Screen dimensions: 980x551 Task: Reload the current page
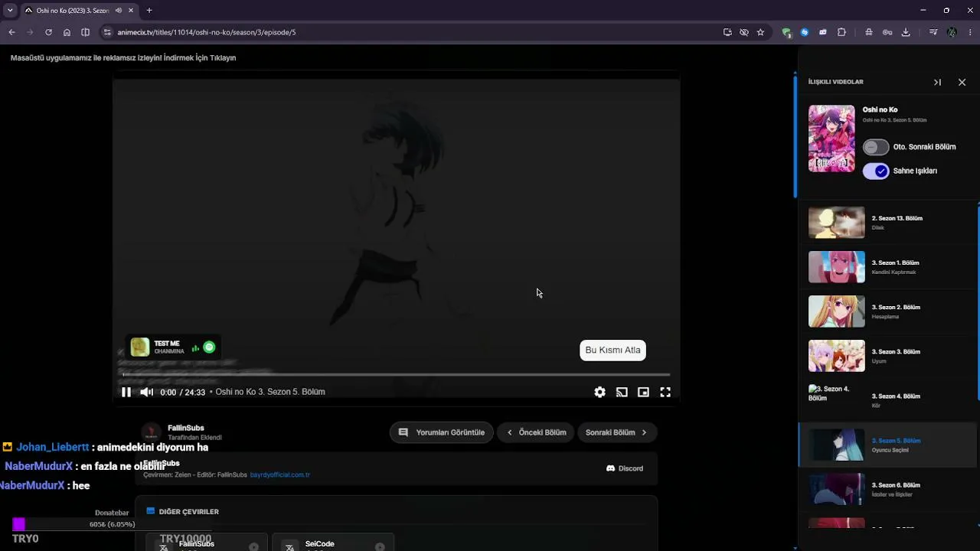tap(48, 32)
